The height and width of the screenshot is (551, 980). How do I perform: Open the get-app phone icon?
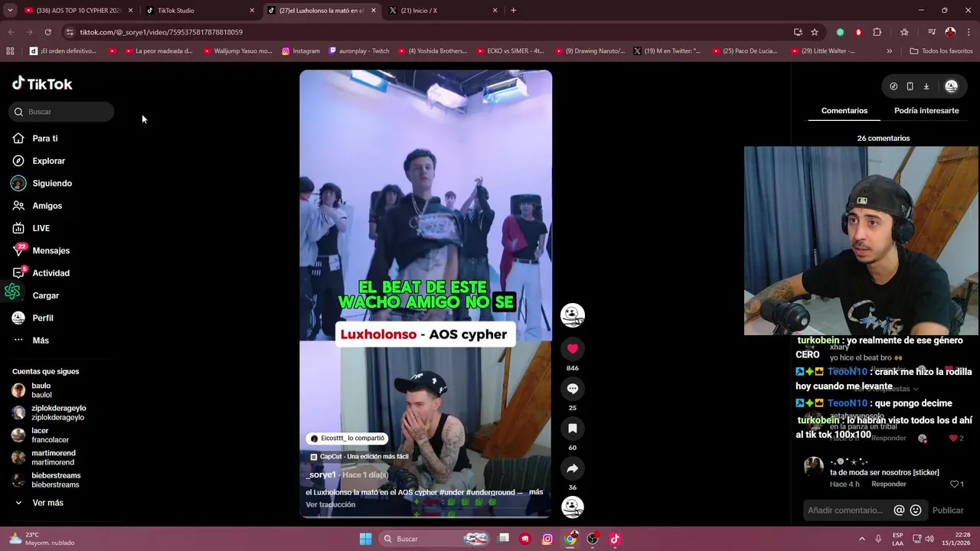click(x=910, y=86)
